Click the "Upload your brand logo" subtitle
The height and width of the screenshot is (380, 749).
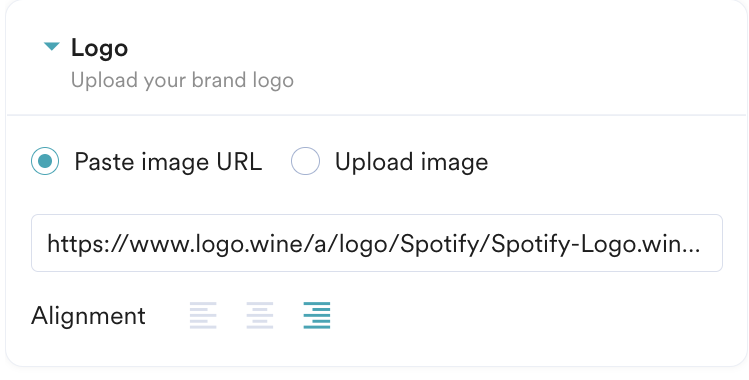[x=182, y=80]
